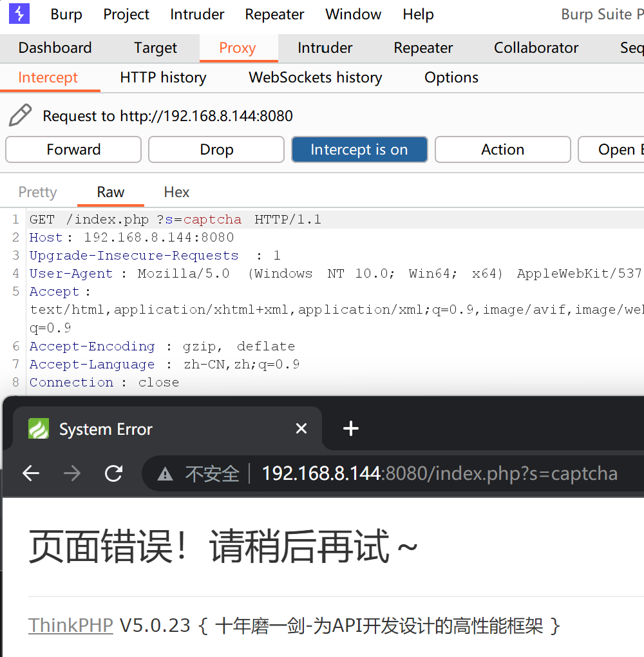Click the captcha parameter value in request
Image resolution: width=644 pixels, height=657 pixels.
(213, 220)
